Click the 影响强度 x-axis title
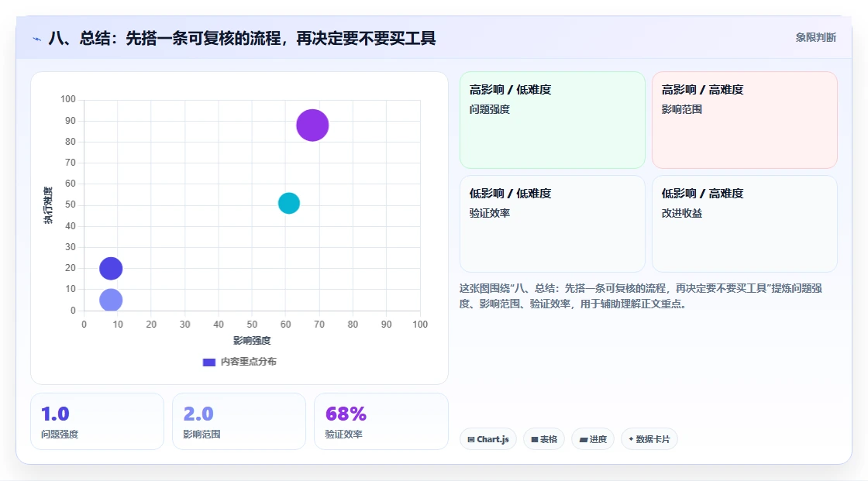Image resolution: width=868 pixels, height=481 pixels. pyautogui.click(x=252, y=340)
